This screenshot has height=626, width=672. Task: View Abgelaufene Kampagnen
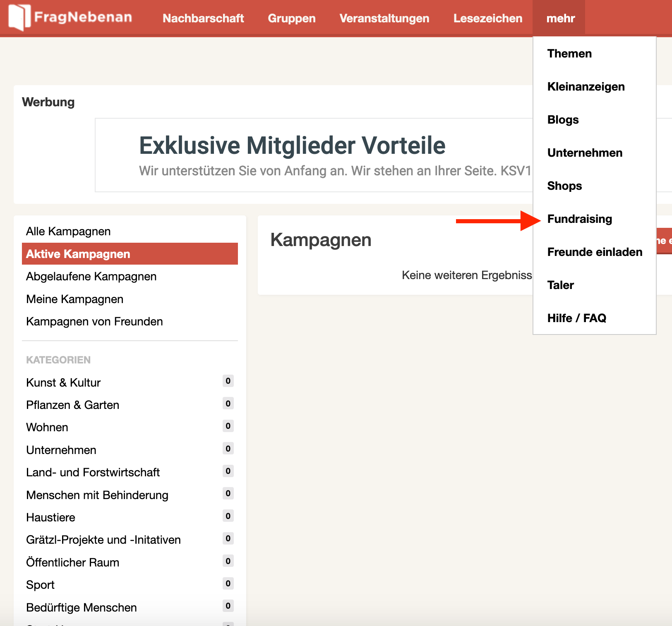tap(91, 276)
